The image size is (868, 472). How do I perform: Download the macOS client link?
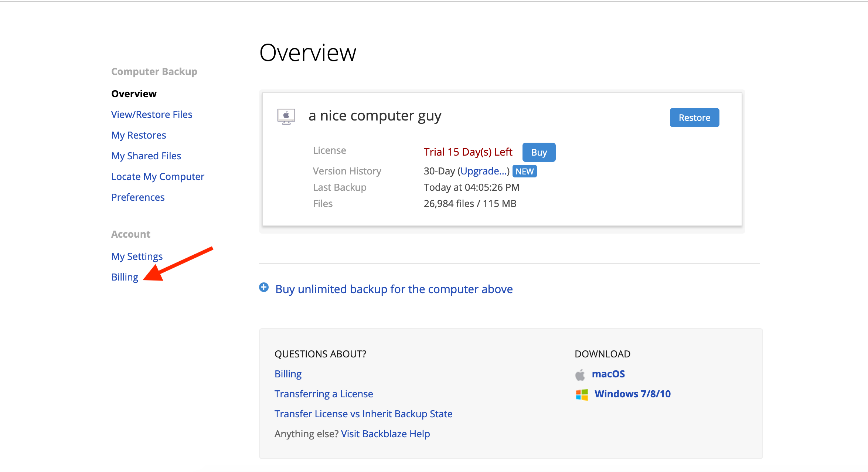[608, 374]
